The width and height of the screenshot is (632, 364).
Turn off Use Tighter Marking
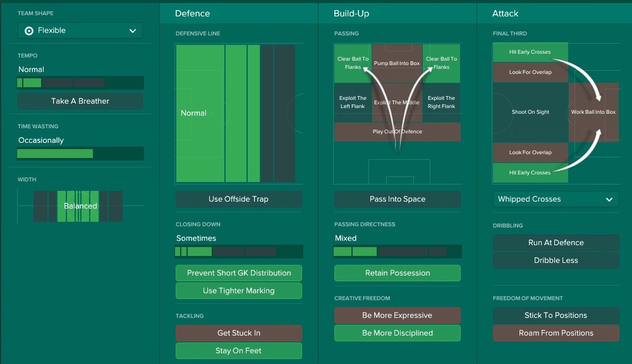point(238,291)
